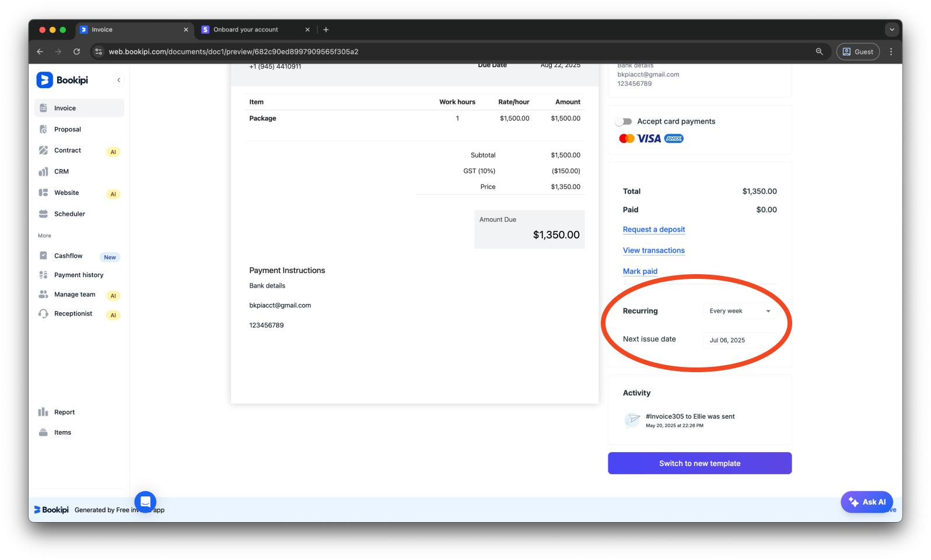Click the Next issue date field
The image size is (931, 560).
coord(740,340)
